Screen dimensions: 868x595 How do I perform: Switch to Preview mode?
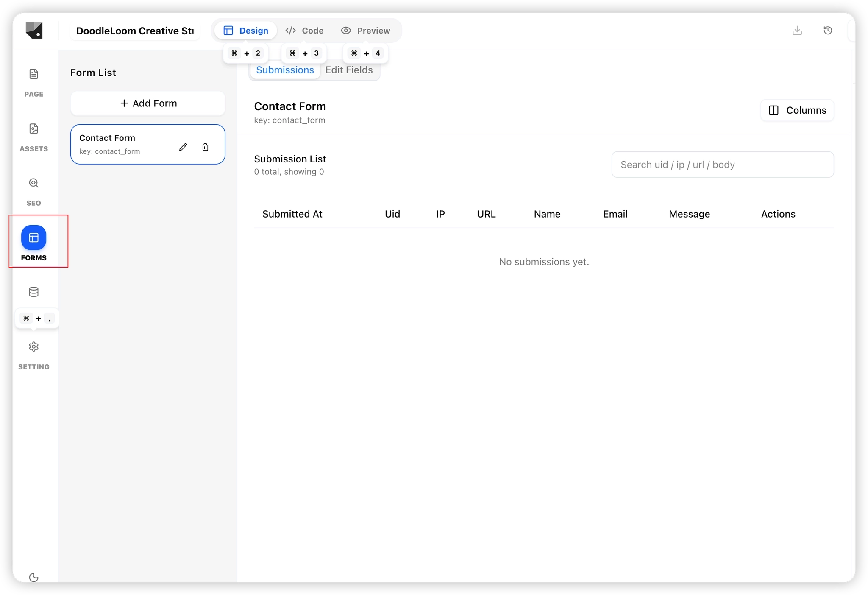coord(365,31)
